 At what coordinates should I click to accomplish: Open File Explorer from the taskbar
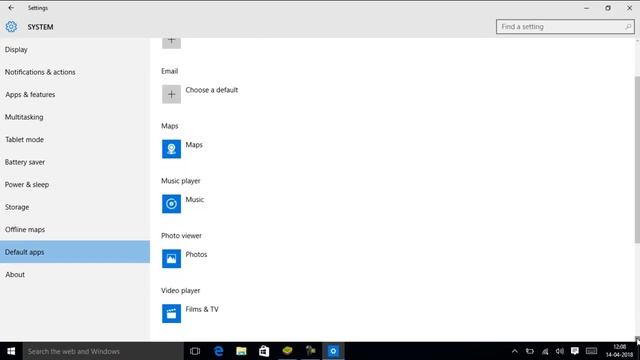click(x=241, y=351)
